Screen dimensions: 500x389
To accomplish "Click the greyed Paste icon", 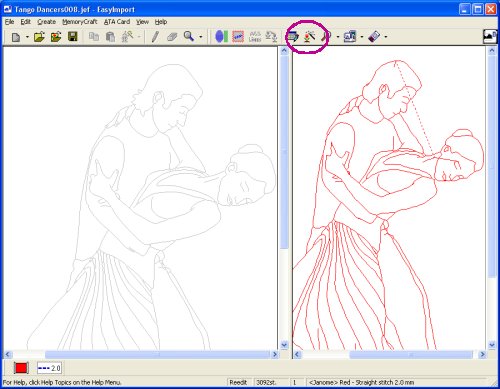I will (110, 36).
